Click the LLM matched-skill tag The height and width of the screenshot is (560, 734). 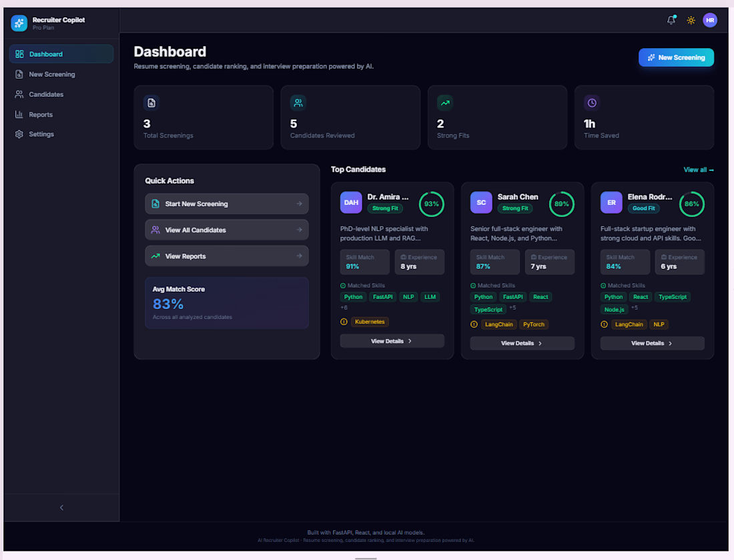430,297
